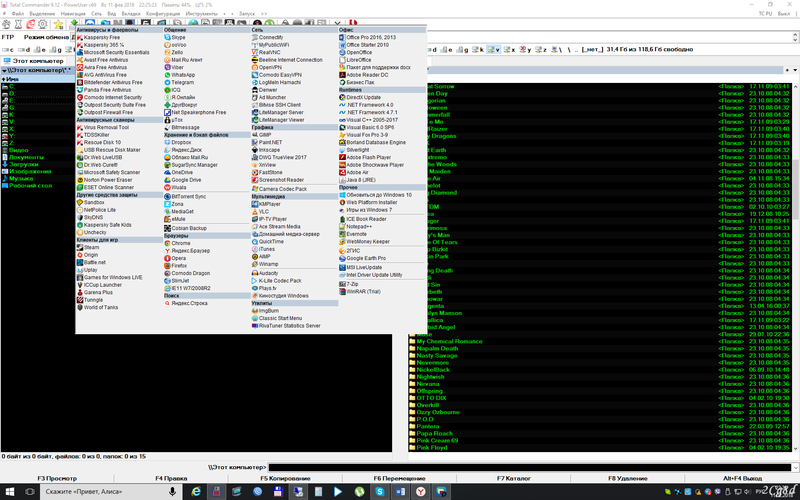This screenshot has width=800, height=500.
Task: Click the yellow star favorites toolbar icon
Action: (59, 24)
